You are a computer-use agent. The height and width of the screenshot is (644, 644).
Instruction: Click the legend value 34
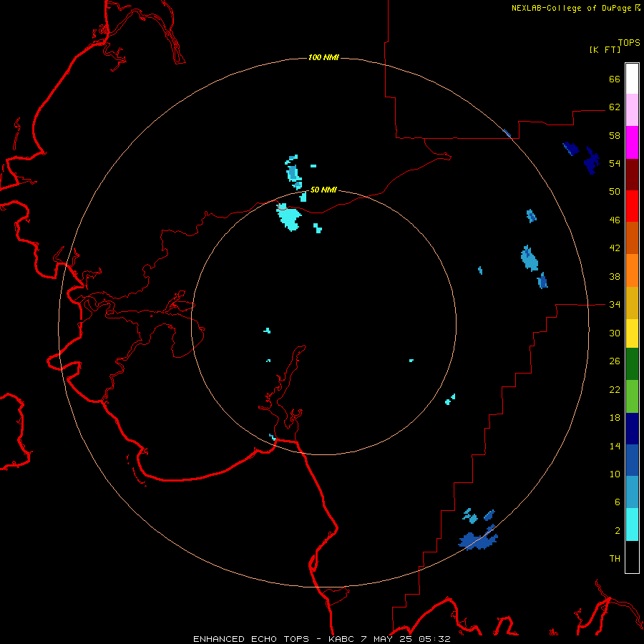pos(615,305)
